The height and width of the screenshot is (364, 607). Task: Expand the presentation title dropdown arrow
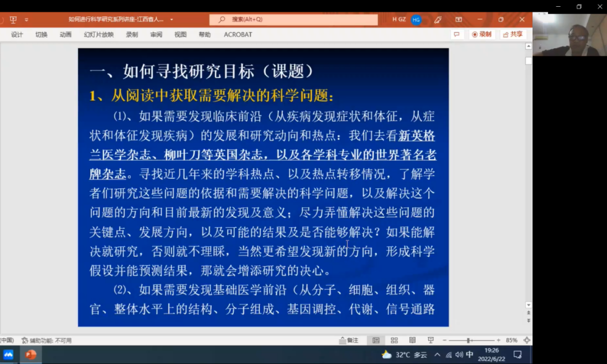click(x=171, y=19)
